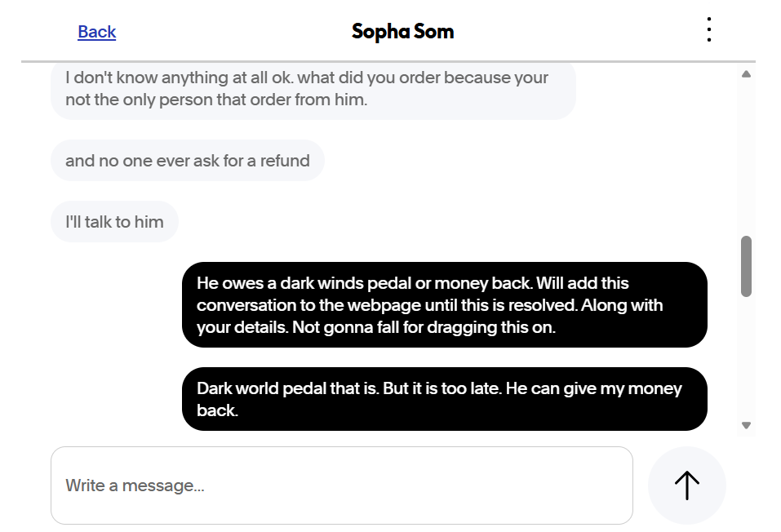Screen dimensions: 781x532
Task: Select the I don't know anything message
Action: (313, 88)
